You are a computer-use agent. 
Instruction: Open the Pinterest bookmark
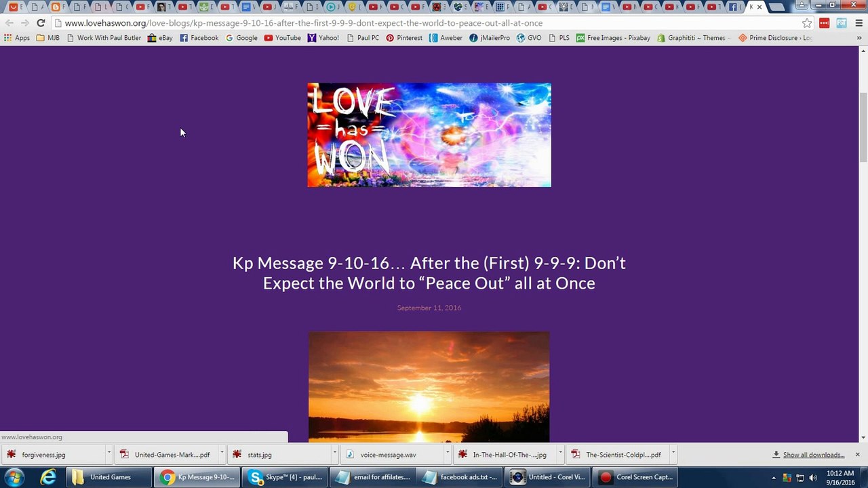pyautogui.click(x=404, y=38)
